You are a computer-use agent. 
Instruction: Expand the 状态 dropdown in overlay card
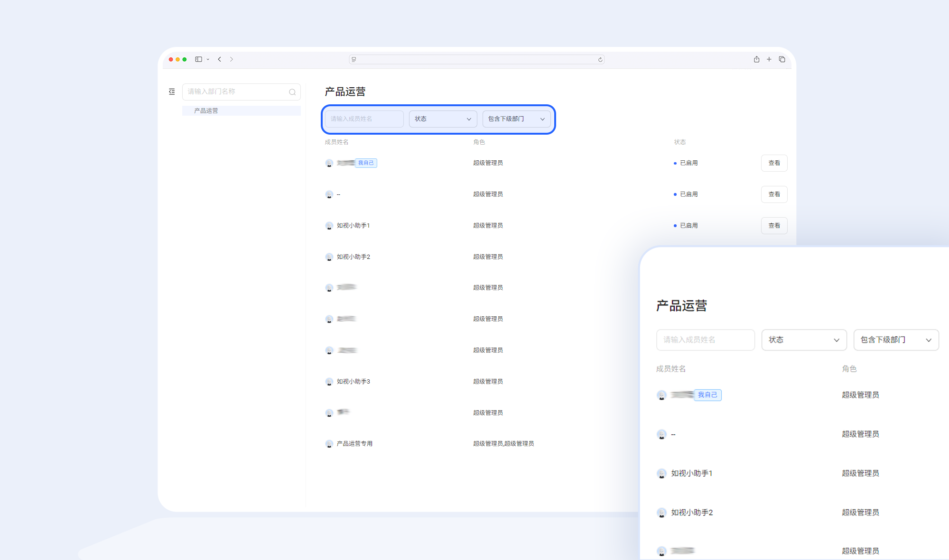[804, 340]
